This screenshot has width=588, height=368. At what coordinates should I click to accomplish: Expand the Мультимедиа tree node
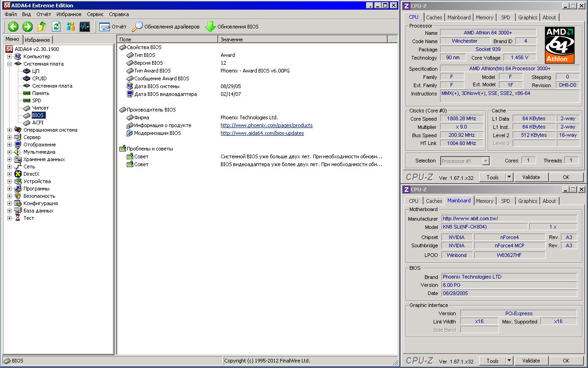pos(9,152)
